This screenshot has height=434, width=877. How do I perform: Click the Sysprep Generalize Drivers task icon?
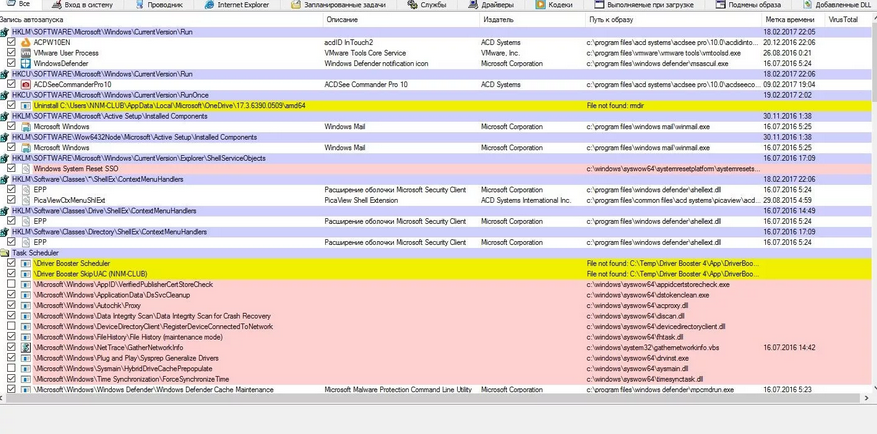25,358
